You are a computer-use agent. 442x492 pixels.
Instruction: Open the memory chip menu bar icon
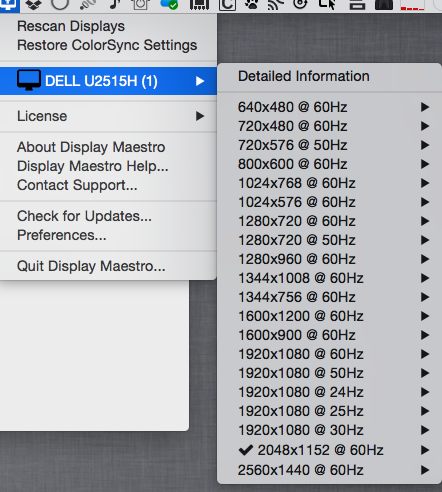pos(199,5)
